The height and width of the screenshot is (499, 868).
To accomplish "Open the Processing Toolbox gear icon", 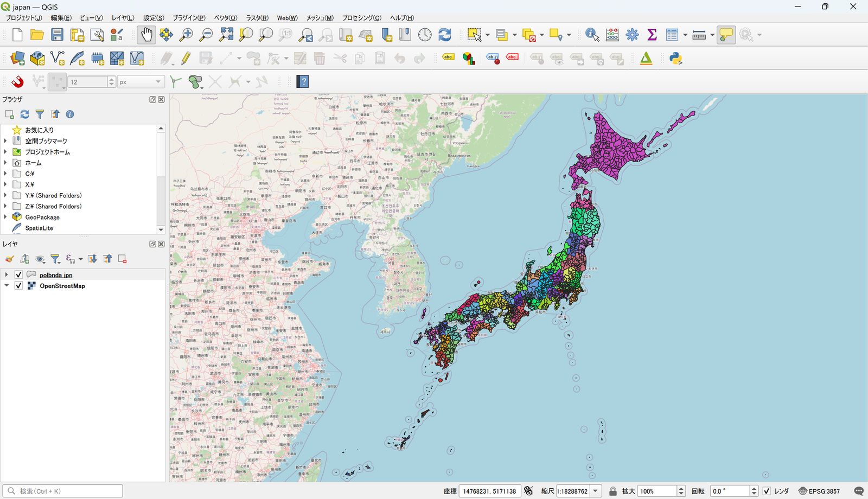I will click(x=632, y=35).
